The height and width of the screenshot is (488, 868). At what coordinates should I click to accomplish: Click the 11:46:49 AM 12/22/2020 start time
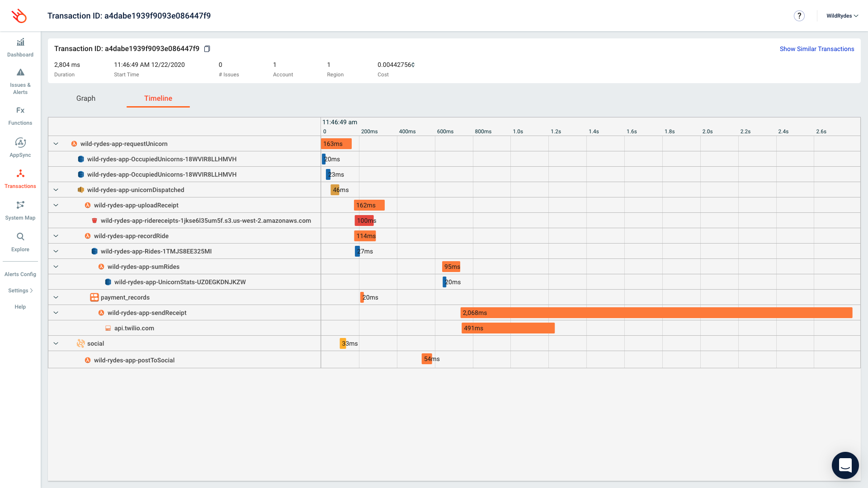pyautogui.click(x=149, y=65)
